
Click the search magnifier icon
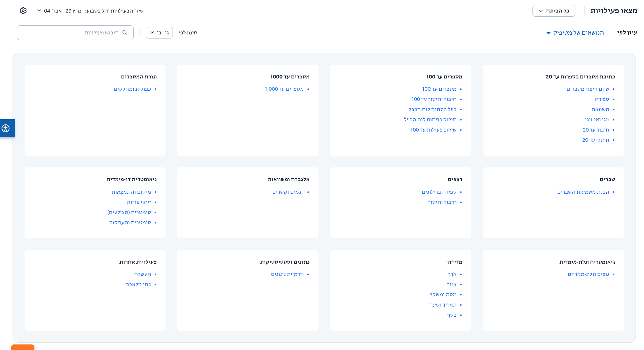click(x=125, y=33)
